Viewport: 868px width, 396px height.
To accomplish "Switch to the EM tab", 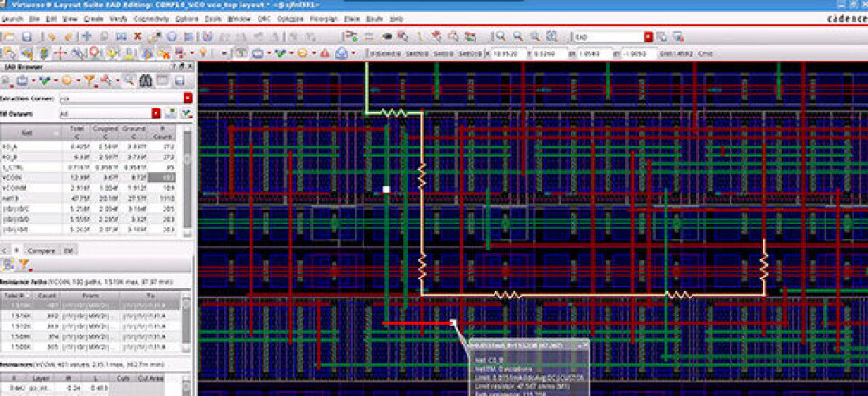I will point(67,250).
